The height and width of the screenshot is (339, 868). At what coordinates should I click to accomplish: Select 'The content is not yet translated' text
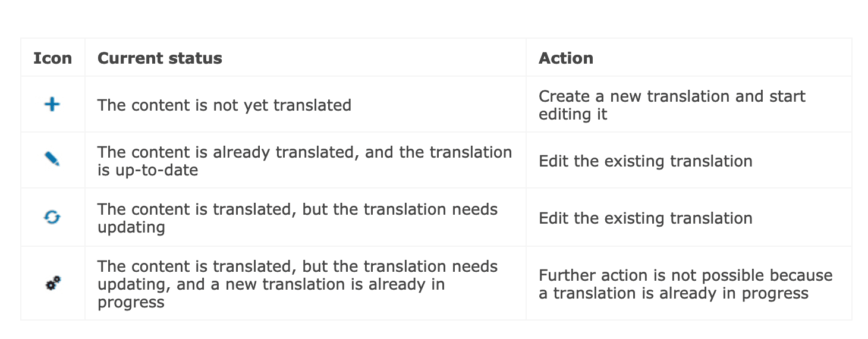pyautogui.click(x=224, y=105)
